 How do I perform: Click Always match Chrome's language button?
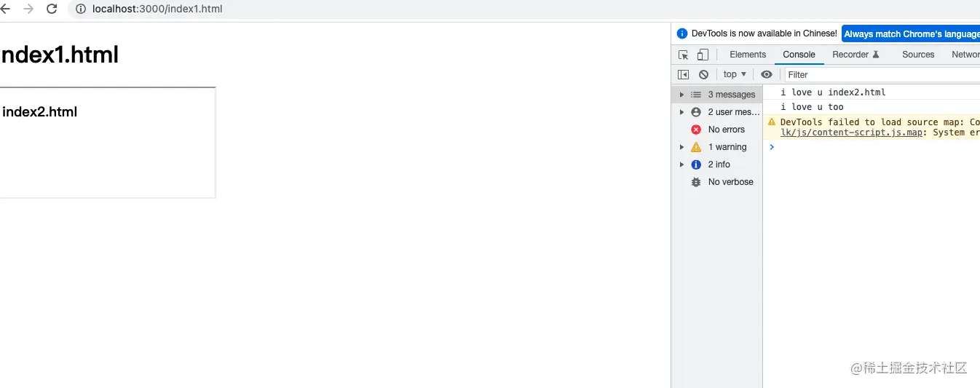[911, 34]
